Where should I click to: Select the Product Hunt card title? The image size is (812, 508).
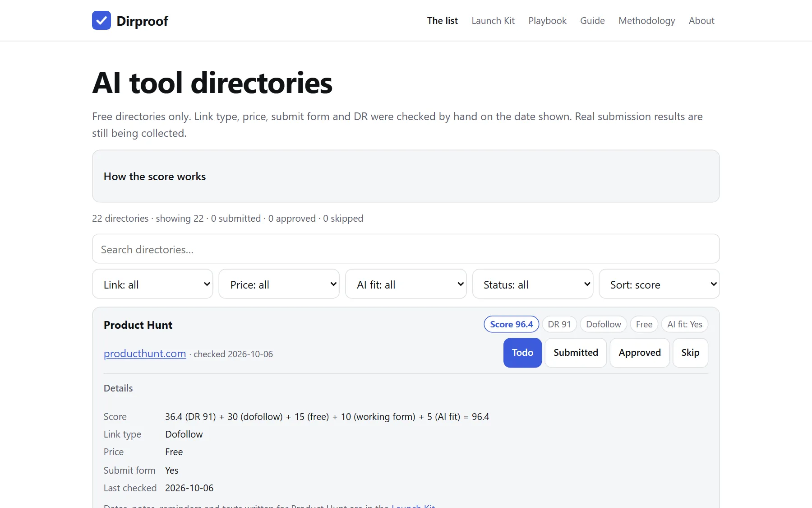coord(138,325)
